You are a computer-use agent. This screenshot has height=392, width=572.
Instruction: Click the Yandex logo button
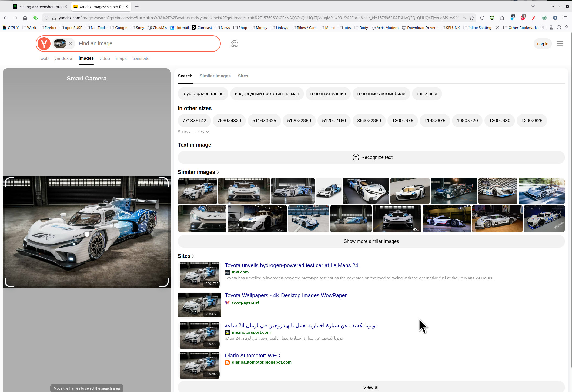pyautogui.click(x=44, y=44)
